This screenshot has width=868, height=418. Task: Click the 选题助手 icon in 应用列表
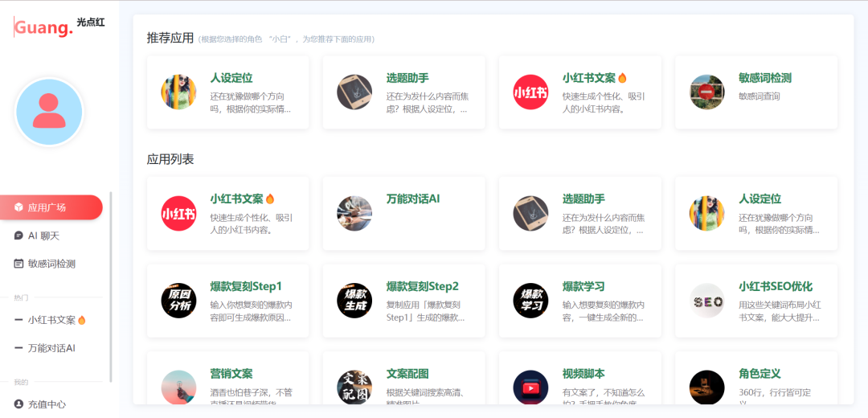(x=531, y=213)
